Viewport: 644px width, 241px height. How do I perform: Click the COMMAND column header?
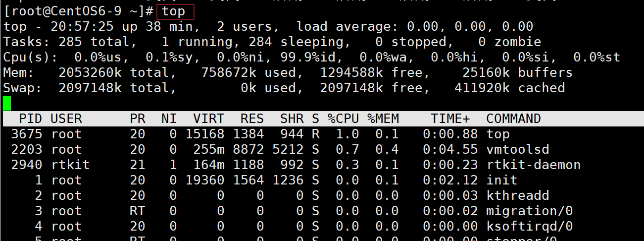point(514,119)
